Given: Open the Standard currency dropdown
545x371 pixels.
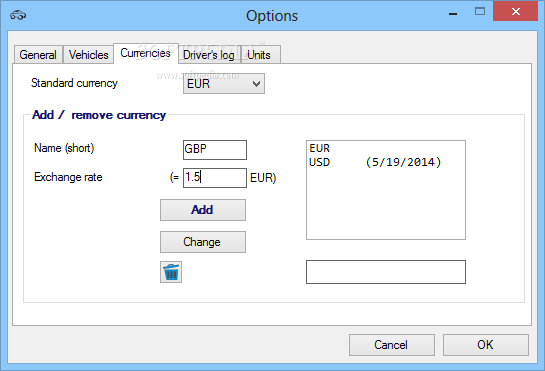Looking at the screenshot, I should 224,84.
